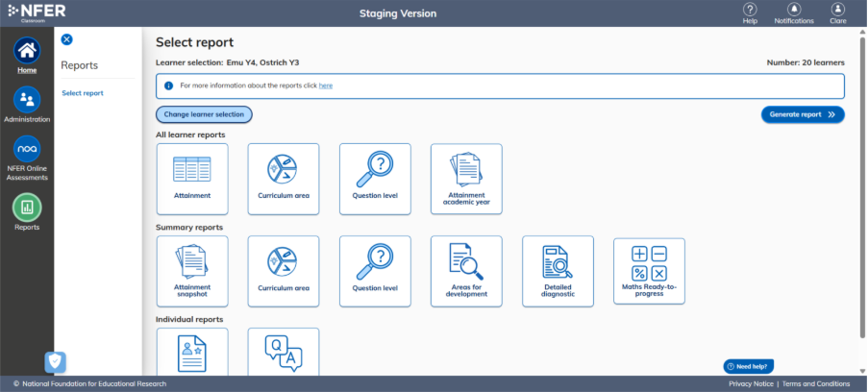Click the 'Summary reports' heading
This screenshot has width=868, height=392.
pos(189,227)
